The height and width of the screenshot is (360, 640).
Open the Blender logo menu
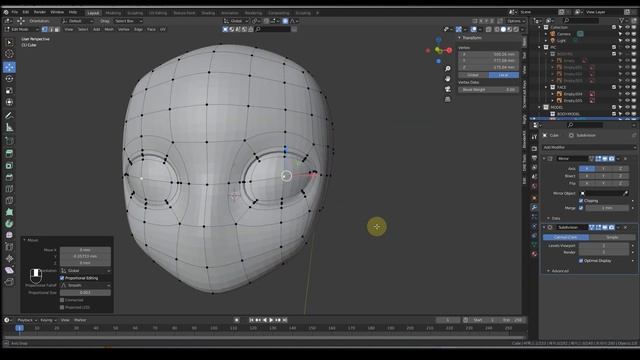pos(6,12)
